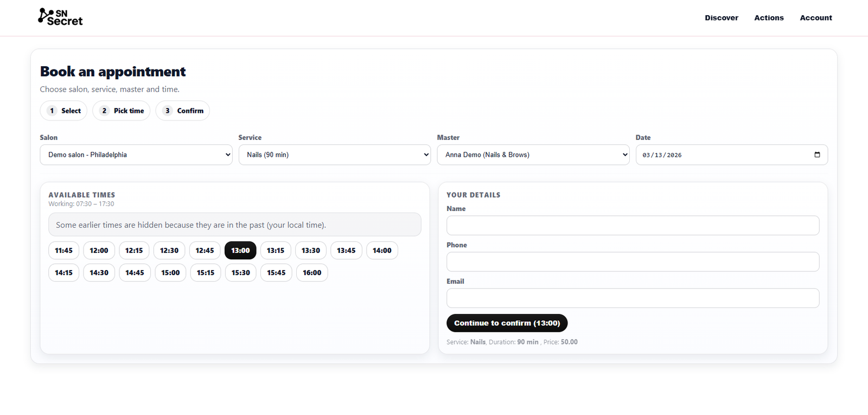868x415 pixels.
Task: Select the 12:00 time slot
Action: point(99,251)
